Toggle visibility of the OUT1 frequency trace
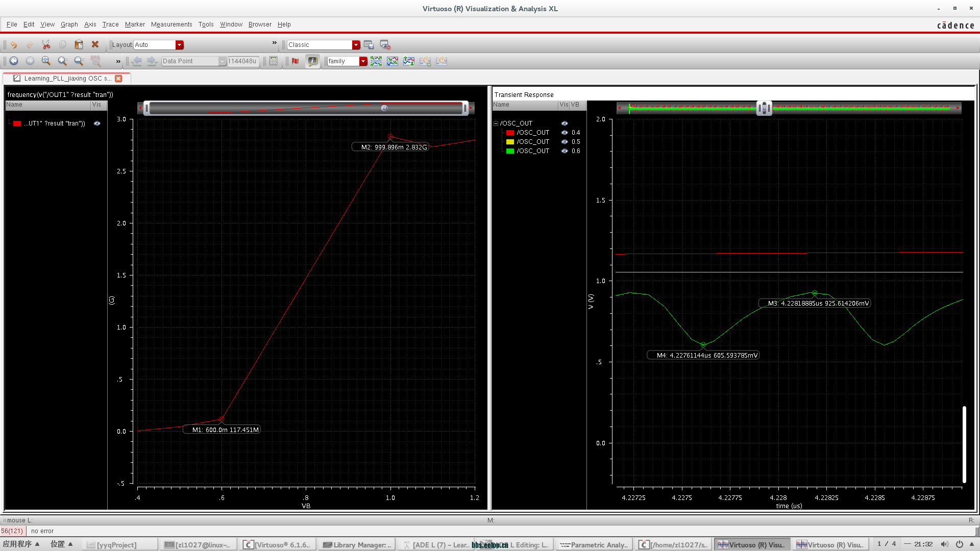The height and width of the screenshot is (551, 980). click(97, 123)
